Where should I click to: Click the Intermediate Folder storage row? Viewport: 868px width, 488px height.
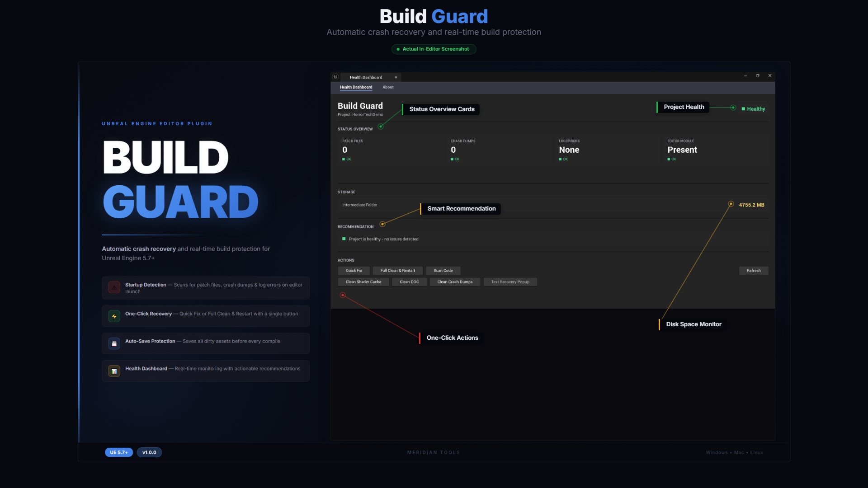point(553,205)
